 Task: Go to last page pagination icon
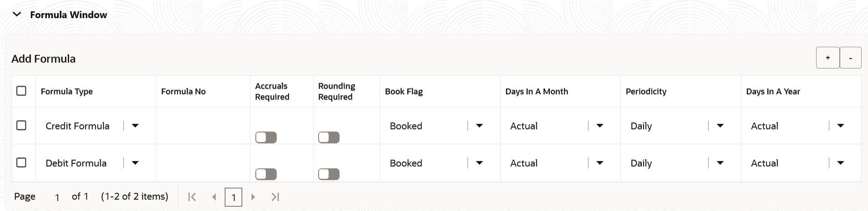(275, 197)
